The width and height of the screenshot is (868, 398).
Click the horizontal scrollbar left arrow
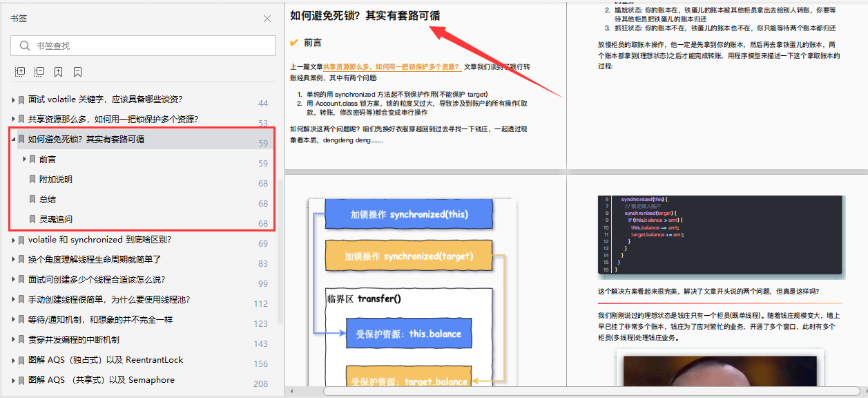point(290,391)
